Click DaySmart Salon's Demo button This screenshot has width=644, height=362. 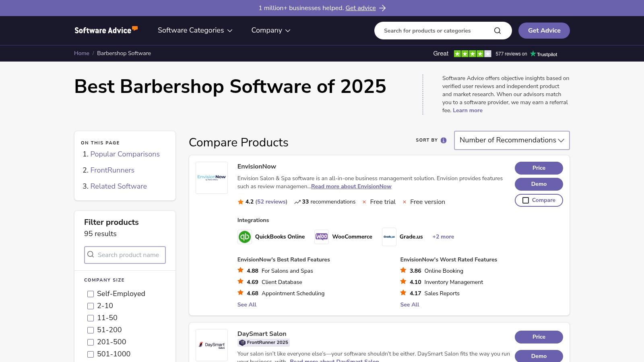(539, 356)
